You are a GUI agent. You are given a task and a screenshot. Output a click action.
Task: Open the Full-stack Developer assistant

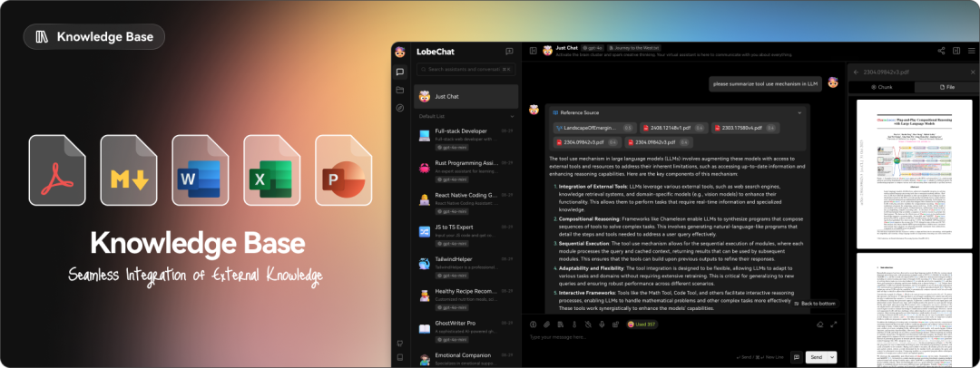[x=466, y=140]
